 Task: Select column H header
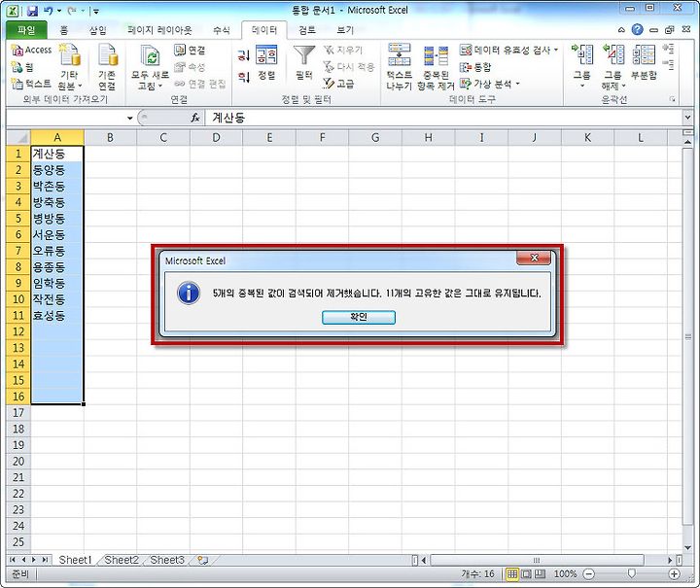pos(428,137)
